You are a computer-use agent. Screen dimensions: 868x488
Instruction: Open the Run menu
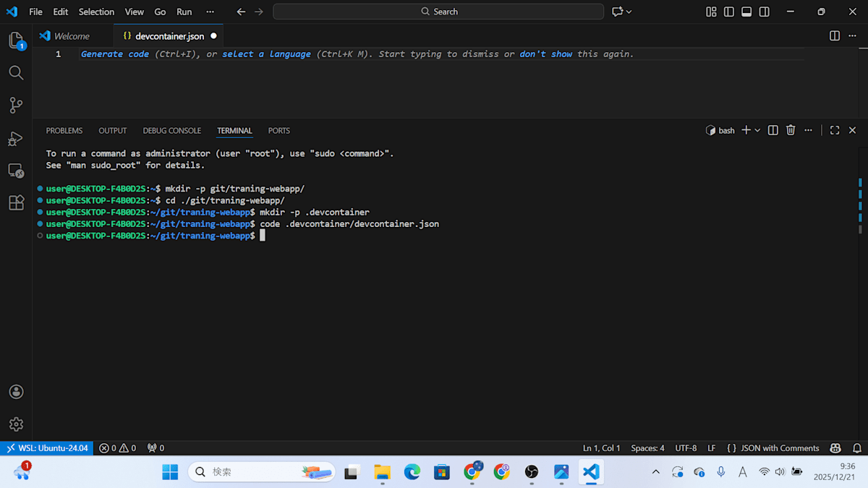point(184,12)
